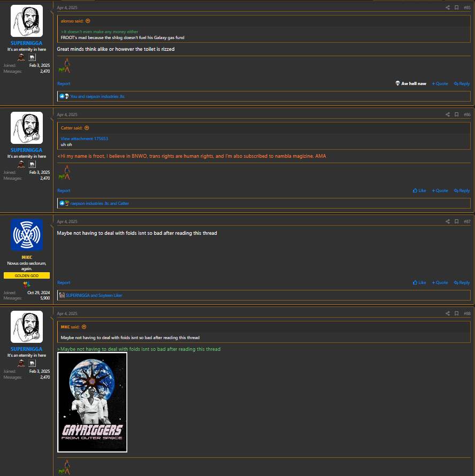Open MKC's blue avatar image
Viewport: 475px width, 476px height.
(x=27, y=235)
